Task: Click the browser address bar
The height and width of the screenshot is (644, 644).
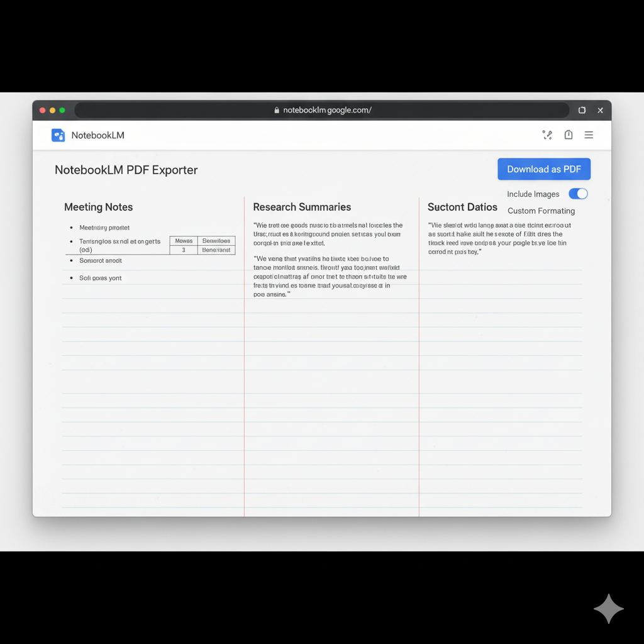Action: tap(321, 109)
